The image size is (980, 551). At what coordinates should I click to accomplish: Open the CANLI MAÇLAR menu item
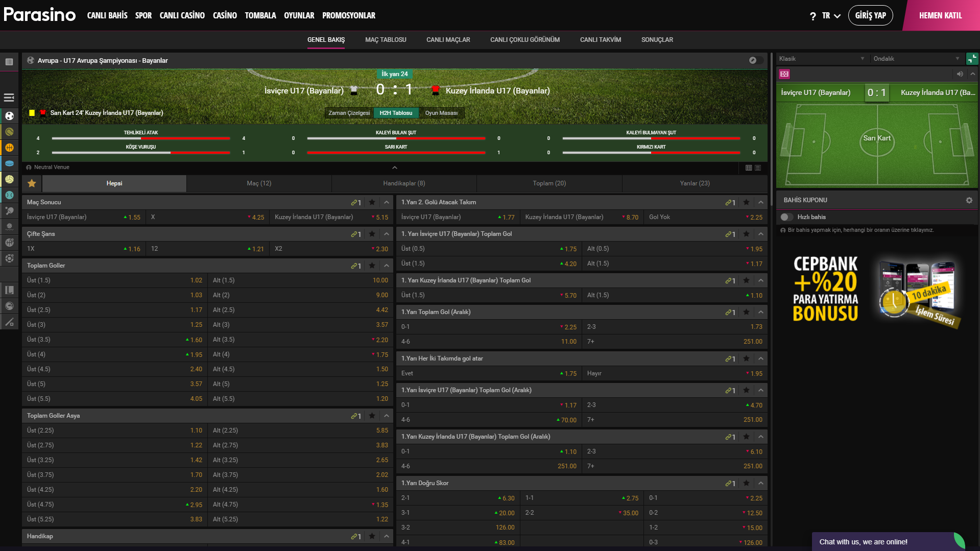coord(448,40)
